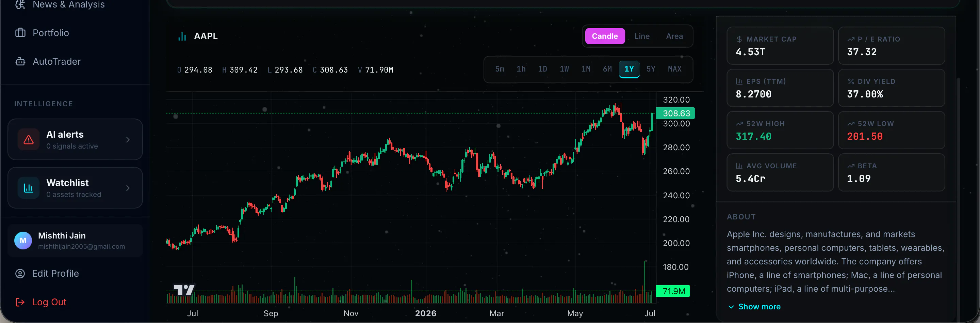This screenshot has width=980, height=323.
Task: Click Log Out
Action: click(49, 302)
